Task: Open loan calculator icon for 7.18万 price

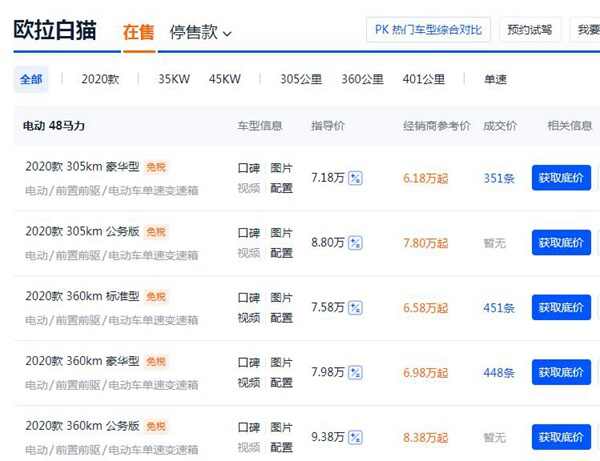Action: tap(355, 178)
